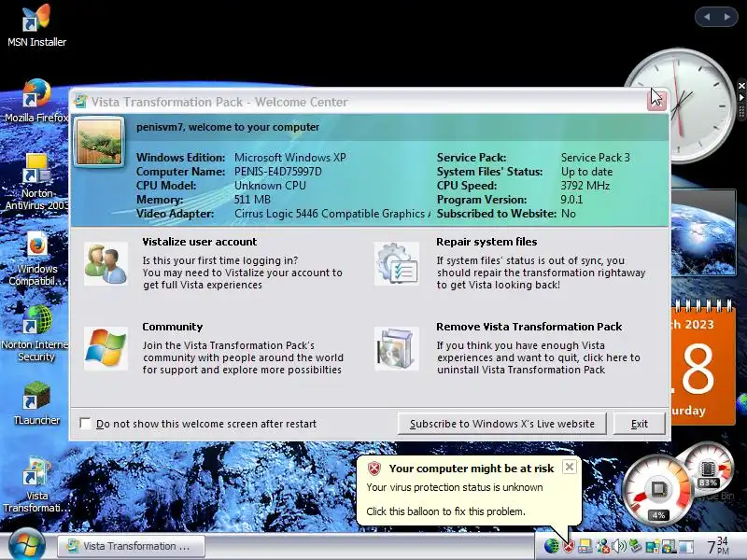747x560 pixels.
Task: Click the 'Service Pack 3' value
Action: pyautogui.click(x=595, y=158)
